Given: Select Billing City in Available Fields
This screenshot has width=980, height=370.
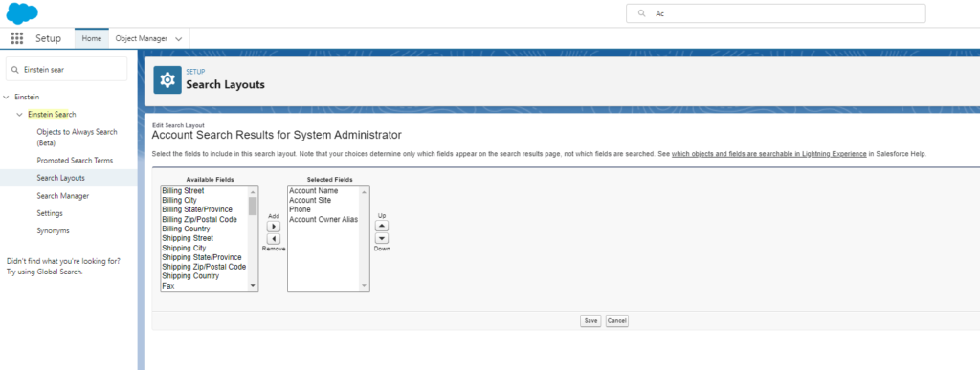Looking at the screenshot, I should coord(179,200).
